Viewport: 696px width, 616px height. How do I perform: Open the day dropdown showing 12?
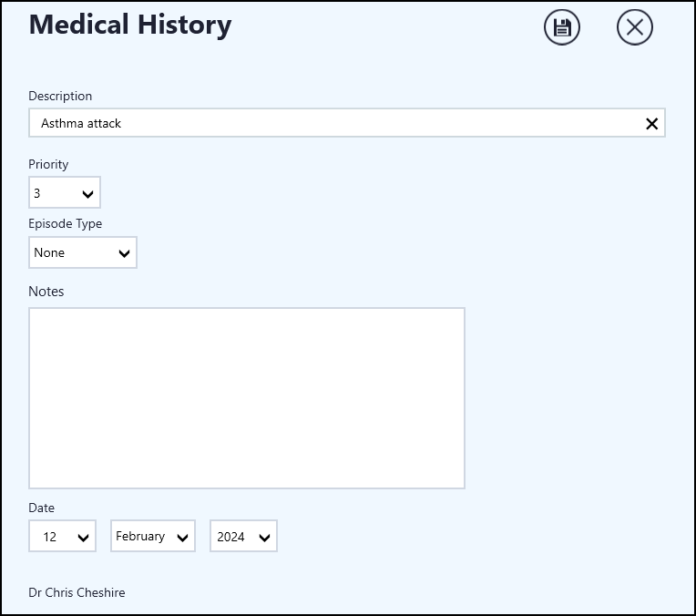click(x=62, y=537)
